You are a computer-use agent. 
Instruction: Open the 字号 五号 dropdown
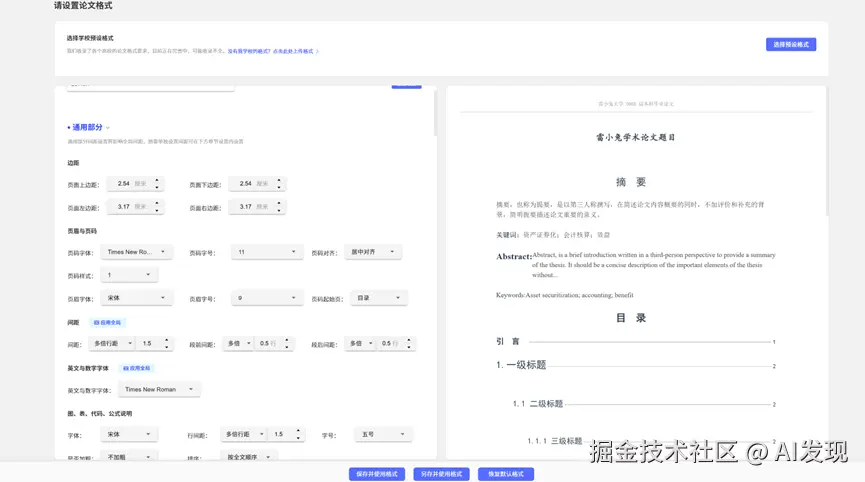pyautogui.click(x=383, y=435)
